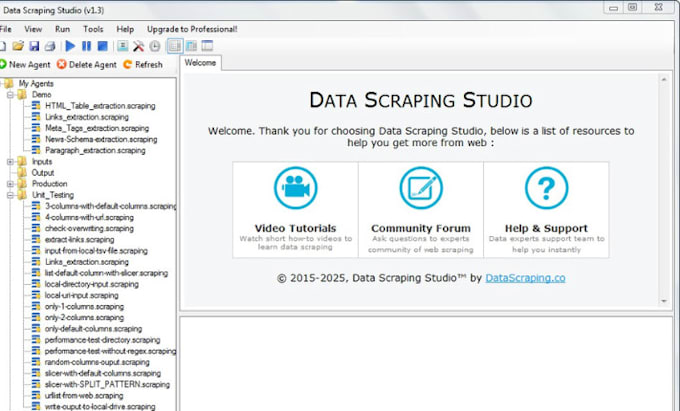This screenshot has height=411, width=680.
Task: Select only-2-columns.scraping agent
Action: [x=85, y=317]
